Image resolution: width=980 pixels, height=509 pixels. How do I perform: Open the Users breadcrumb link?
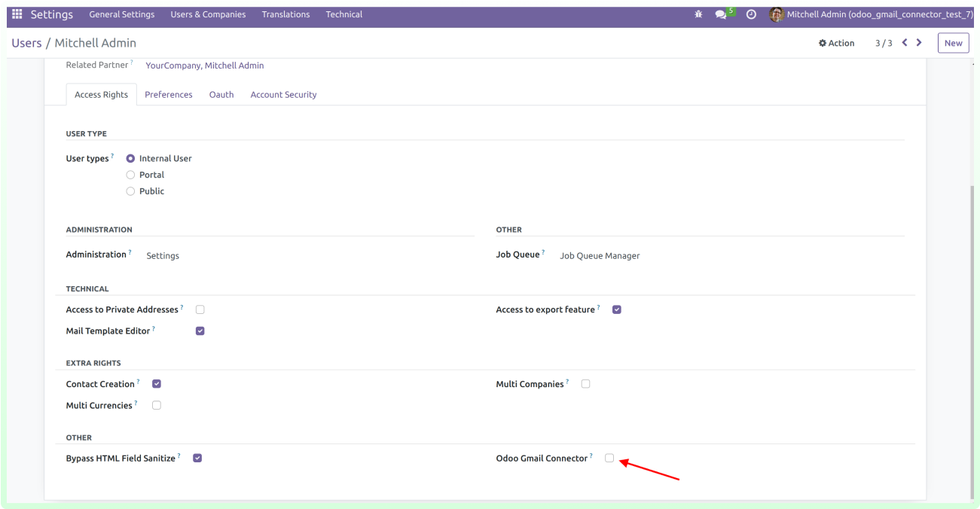pos(26,43)
